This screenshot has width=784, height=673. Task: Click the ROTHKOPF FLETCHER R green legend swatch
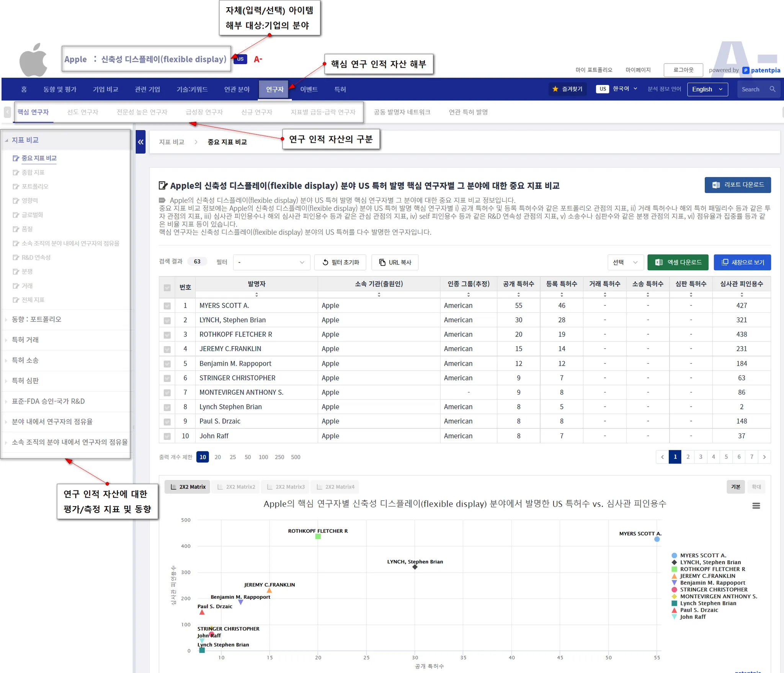[x=674, y=569]
